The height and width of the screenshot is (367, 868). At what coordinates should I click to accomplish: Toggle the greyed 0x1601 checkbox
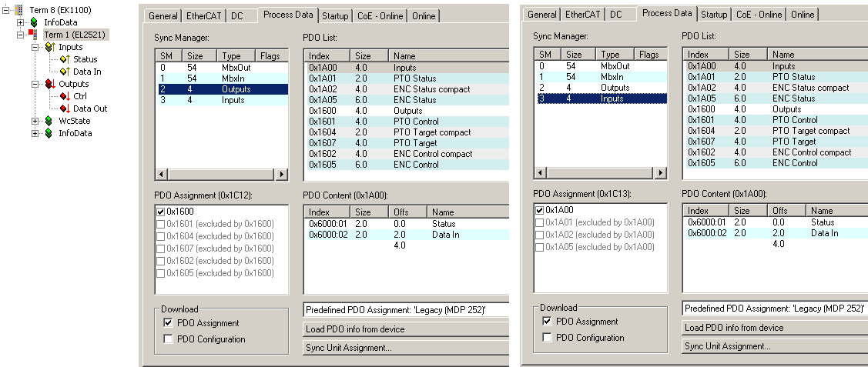[160, 224]
